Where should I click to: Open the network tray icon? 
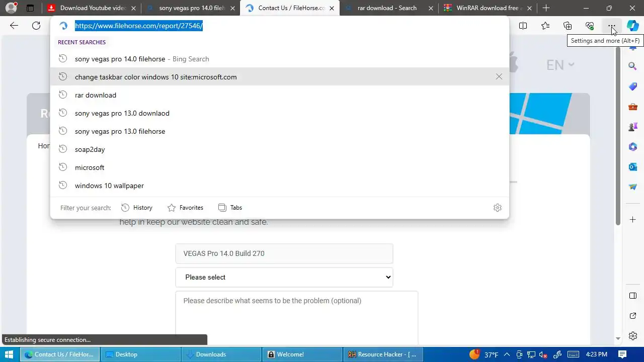(x=531, y=354)
